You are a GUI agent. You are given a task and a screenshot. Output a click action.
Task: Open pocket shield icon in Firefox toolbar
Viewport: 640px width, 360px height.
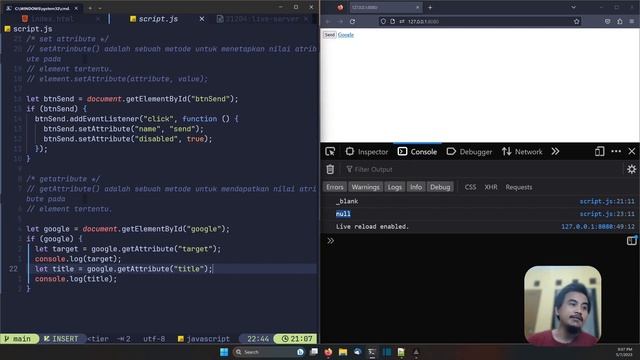point(607,21)
